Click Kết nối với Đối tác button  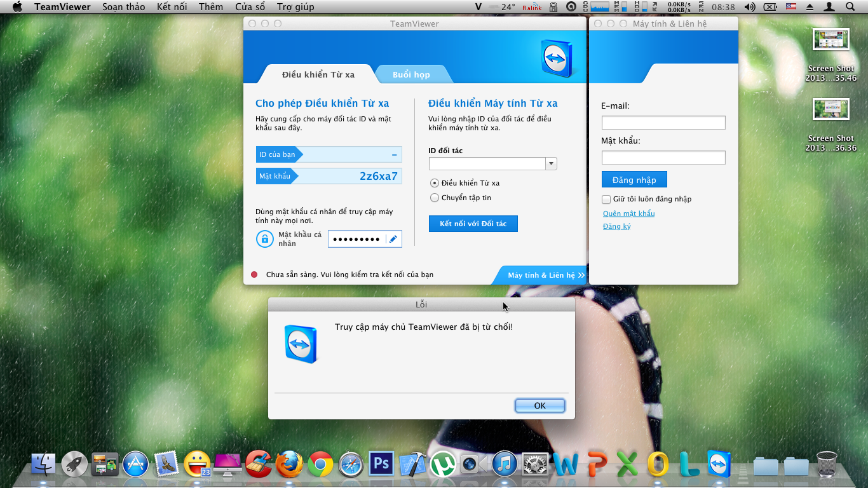tap(473, 224)
